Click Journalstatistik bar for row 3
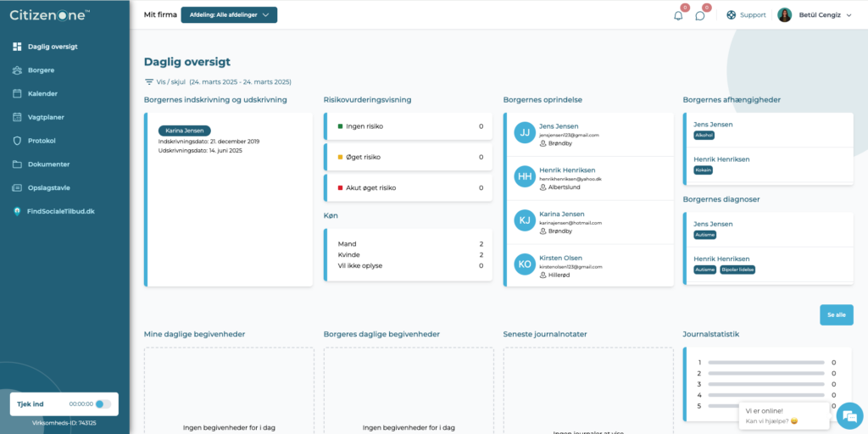Screen dimensions: 868x434 [x=766, y=384]
